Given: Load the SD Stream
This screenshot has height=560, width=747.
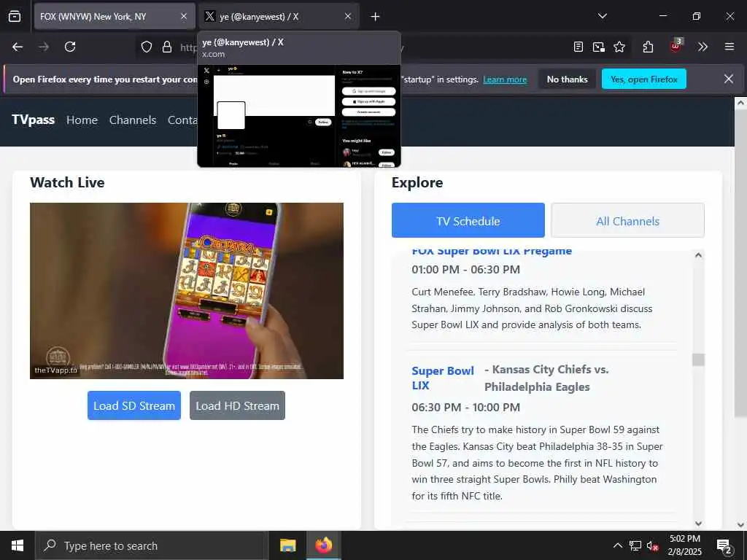Looking at the screenshot, I should pyautogui.click(x=134, y=405).
